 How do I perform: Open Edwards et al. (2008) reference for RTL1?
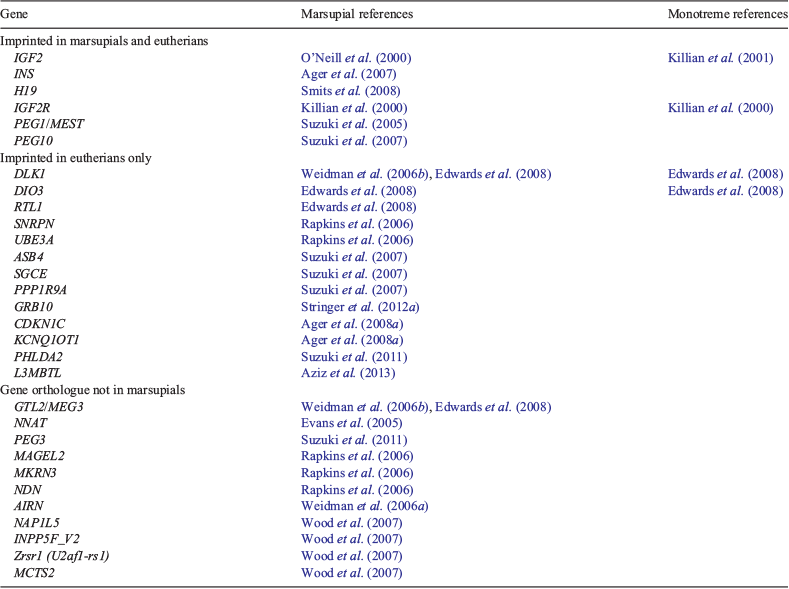point(358,207)
